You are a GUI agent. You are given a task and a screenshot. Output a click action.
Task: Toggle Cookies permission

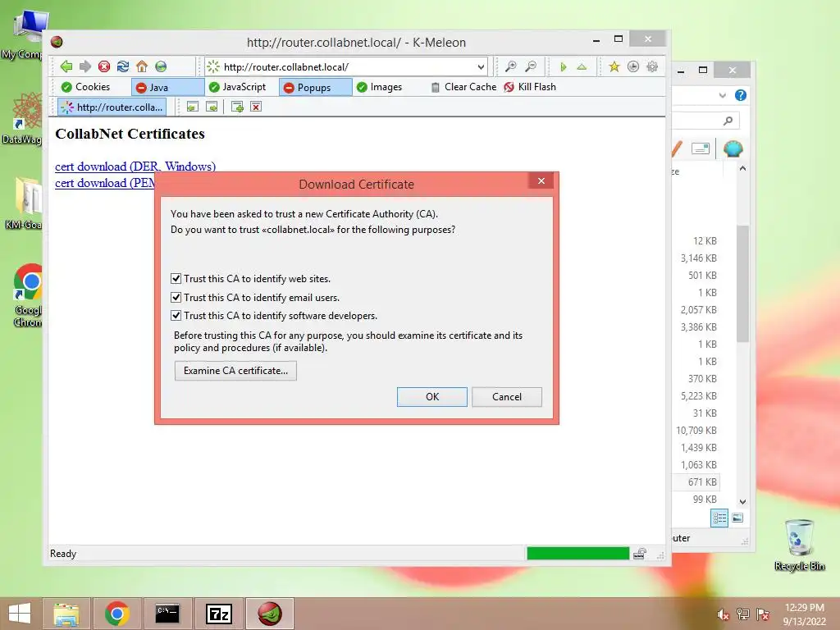85,87
